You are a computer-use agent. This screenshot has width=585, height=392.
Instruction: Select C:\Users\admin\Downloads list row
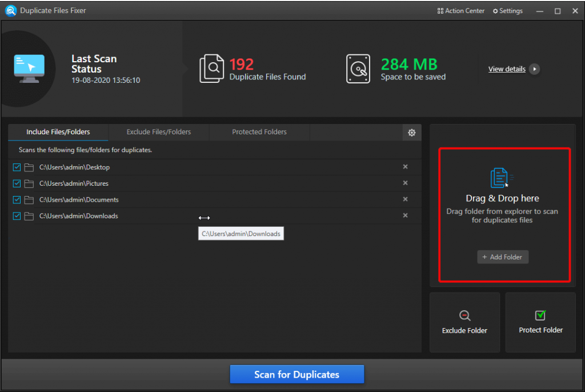click(215, 216)
